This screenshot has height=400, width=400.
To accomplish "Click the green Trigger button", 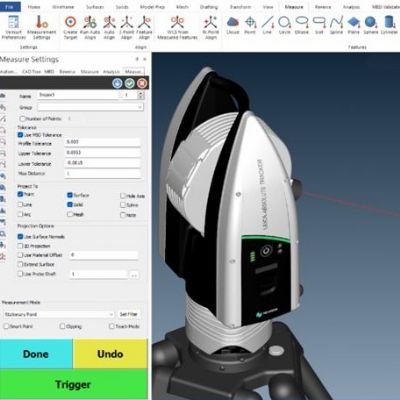I will click(73, 384).
